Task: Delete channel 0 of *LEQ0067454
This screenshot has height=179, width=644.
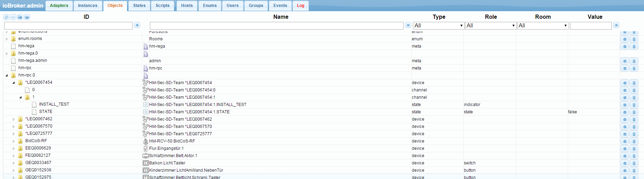Action: [x=634, y=90]
